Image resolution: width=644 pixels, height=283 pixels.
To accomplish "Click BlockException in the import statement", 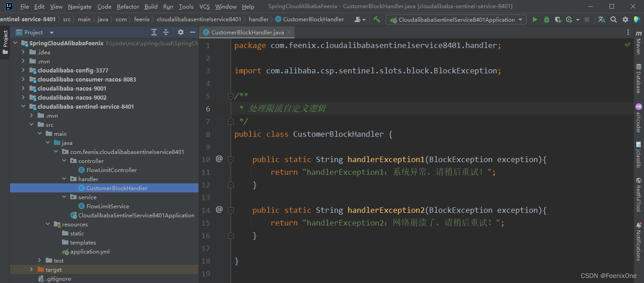I will pos(465,71).
